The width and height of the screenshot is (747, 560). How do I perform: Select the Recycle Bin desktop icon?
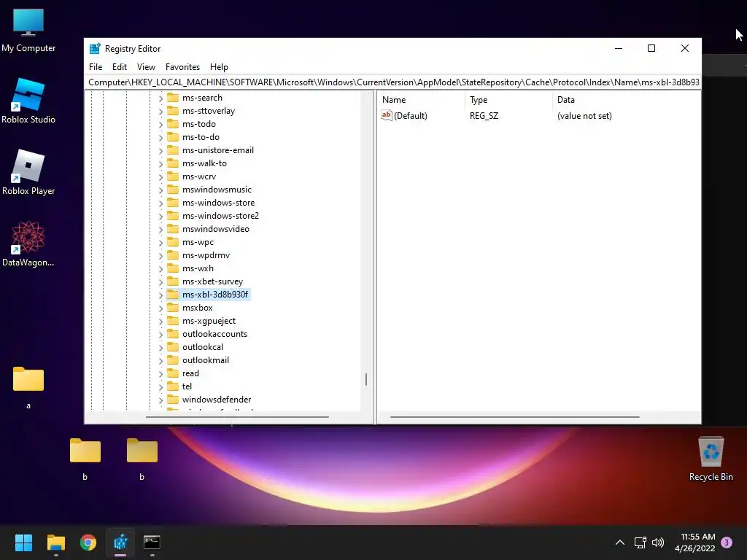click(x=711, y=459)
